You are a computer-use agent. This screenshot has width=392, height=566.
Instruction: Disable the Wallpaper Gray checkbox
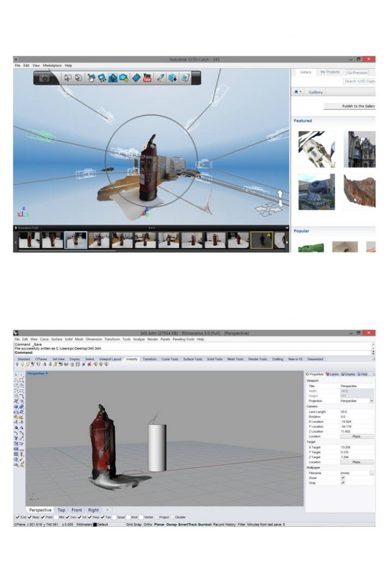(x=343, y=483)
